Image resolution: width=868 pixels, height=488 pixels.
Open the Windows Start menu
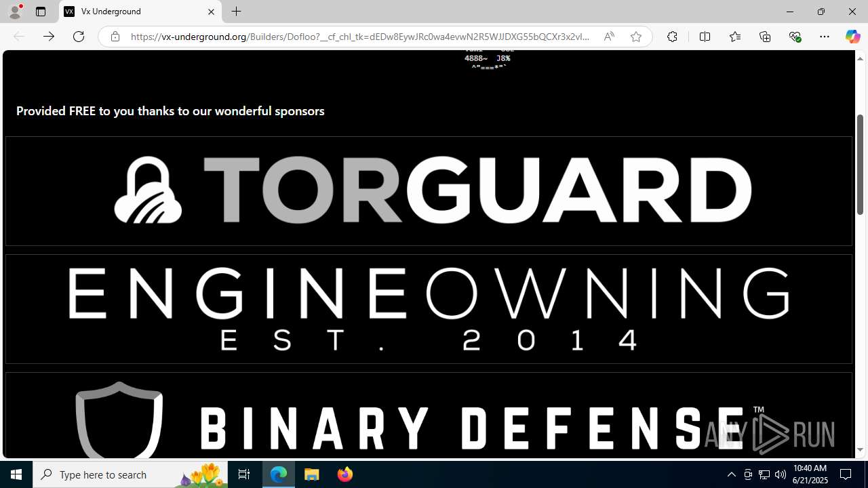coord(16,474)
